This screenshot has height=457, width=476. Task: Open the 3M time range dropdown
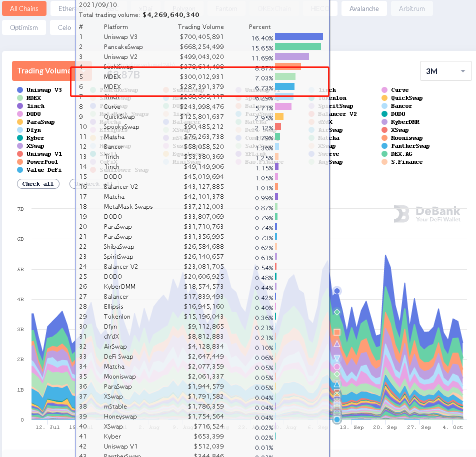tap(445, 71)
